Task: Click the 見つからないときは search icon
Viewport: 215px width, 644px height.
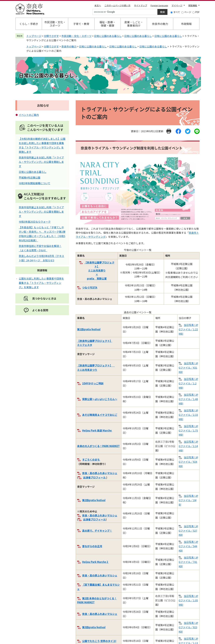Action: [26, 298]
